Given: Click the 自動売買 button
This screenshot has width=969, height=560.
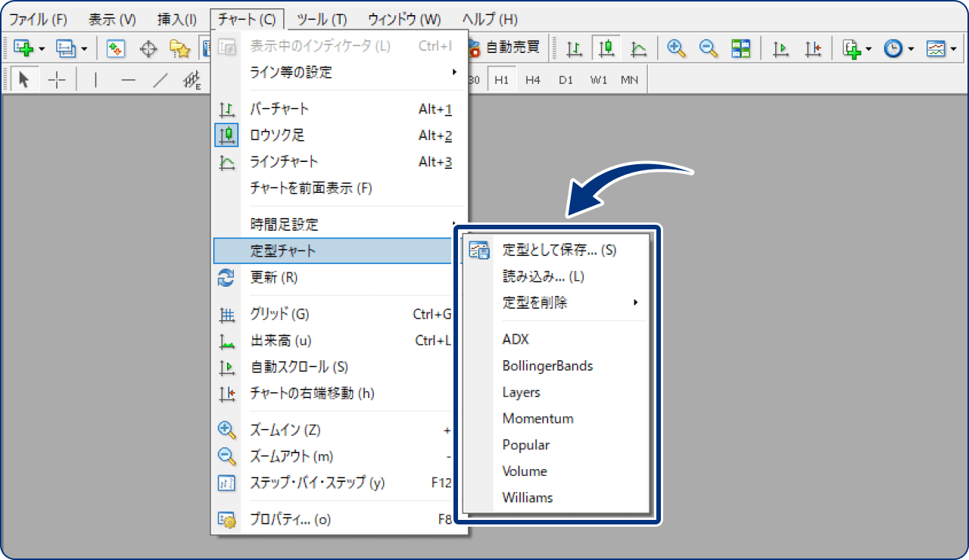Looking at the screenshot, I should point(505,47).
